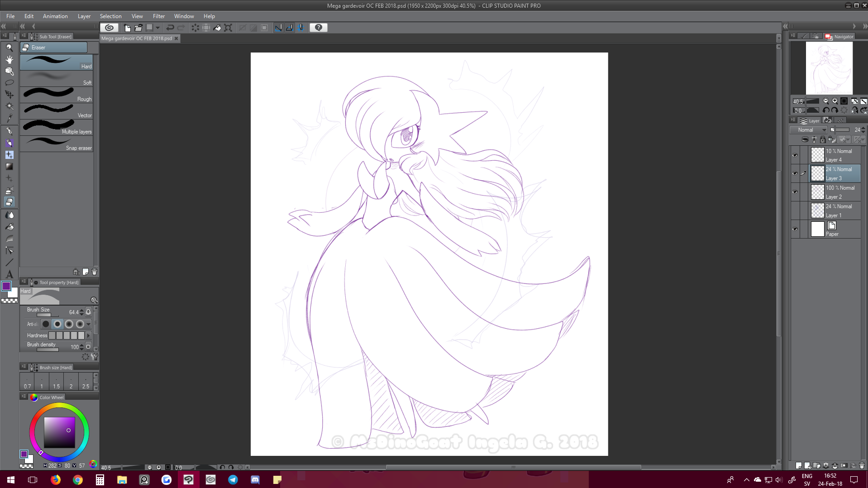
Task: Select the Soft eraser sub tool
Action: click(57, 79)
